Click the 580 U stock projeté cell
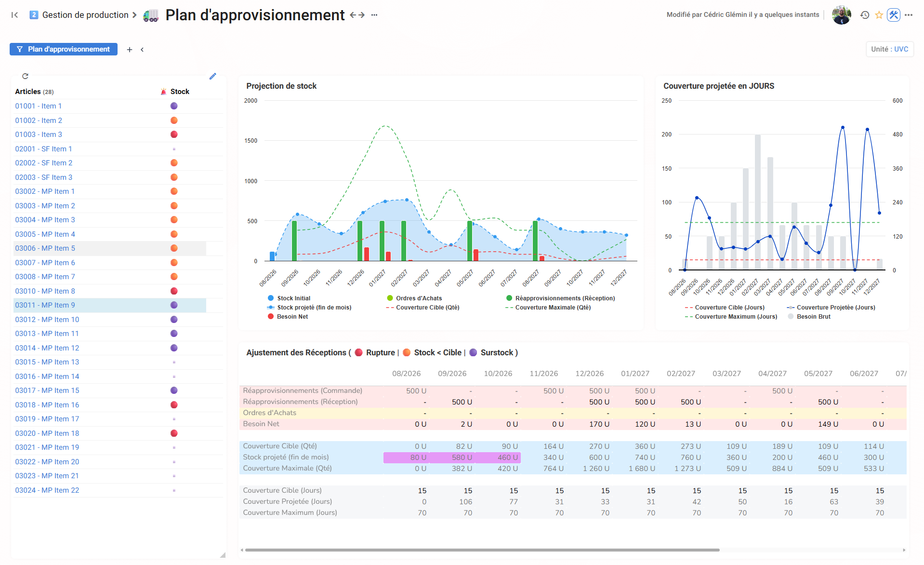Viewport: 924px width, 565px height. tap(452, 457)
